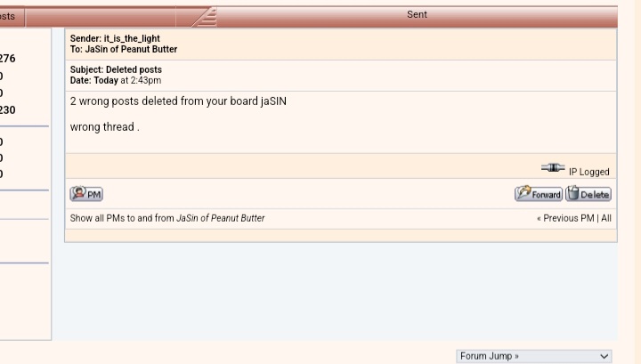Select the Sent header tab

pyautogui.click(x=417, y=15)
